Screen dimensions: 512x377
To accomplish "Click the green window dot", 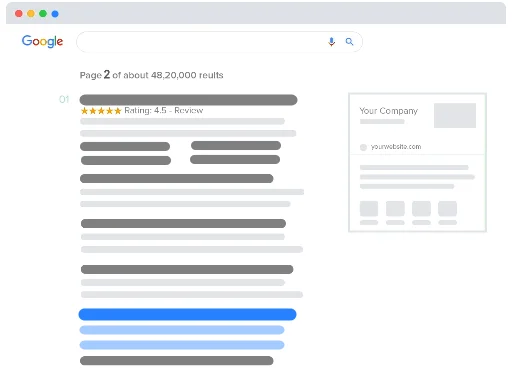I will [43, 14].
